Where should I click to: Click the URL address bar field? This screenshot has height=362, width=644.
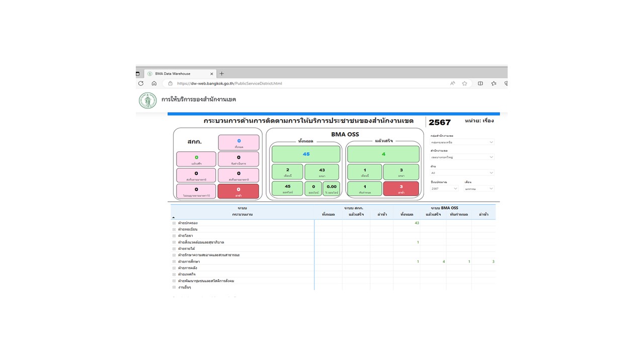(x=302, y=83)
